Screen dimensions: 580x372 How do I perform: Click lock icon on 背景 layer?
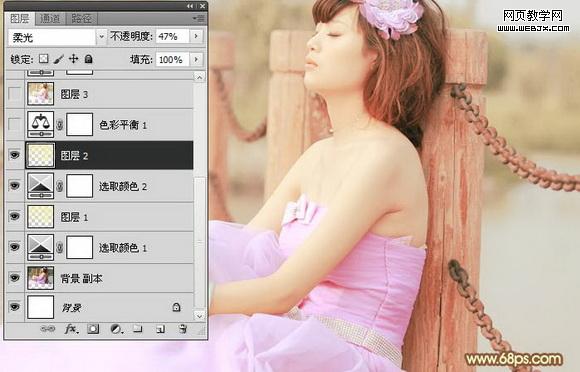pyautogui.click(x=176, y=307)
